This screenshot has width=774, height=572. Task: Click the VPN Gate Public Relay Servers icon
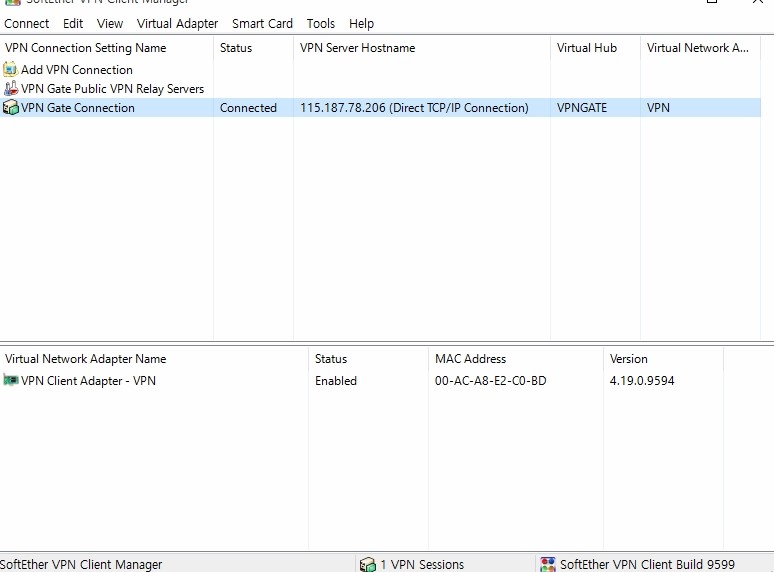pyautogui.click(x=10, y=88)
